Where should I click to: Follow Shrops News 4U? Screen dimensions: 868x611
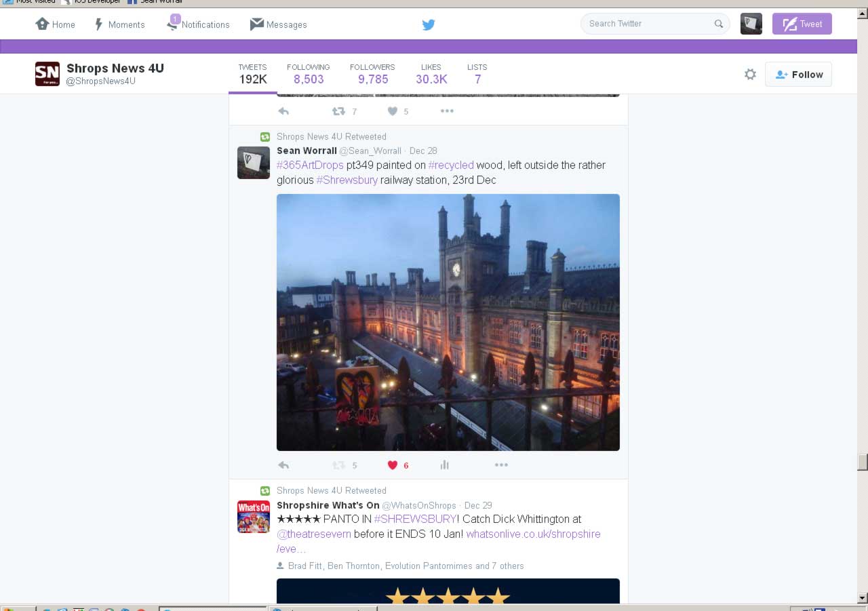pyautogui.click(x=798, y=75)
